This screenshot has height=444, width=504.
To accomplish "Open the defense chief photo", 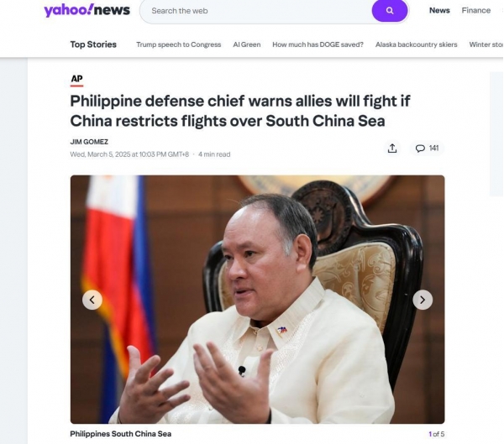I will pos(258,300).
